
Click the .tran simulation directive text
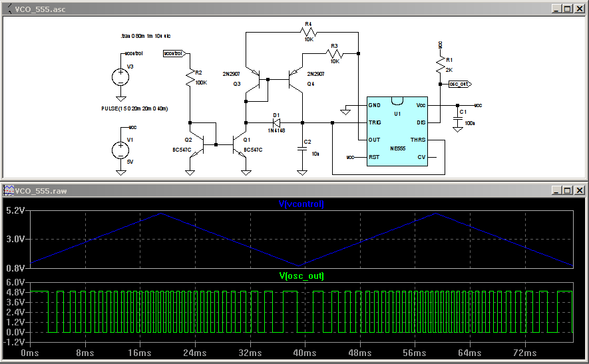[x=146, y=36]
